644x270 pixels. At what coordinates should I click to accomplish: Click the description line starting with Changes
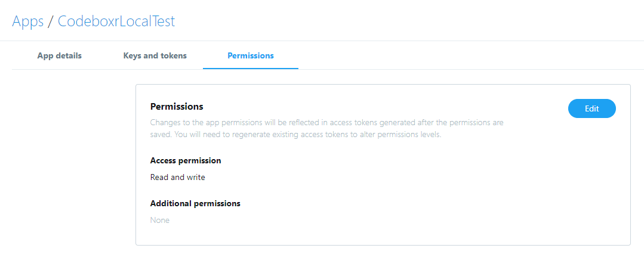[x=327, y=122]
